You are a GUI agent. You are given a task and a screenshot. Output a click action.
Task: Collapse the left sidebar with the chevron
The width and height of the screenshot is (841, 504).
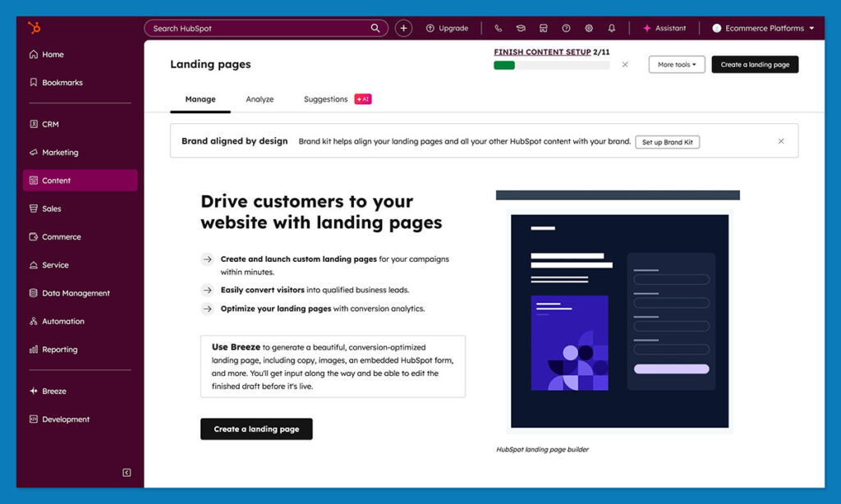[126, 472]
